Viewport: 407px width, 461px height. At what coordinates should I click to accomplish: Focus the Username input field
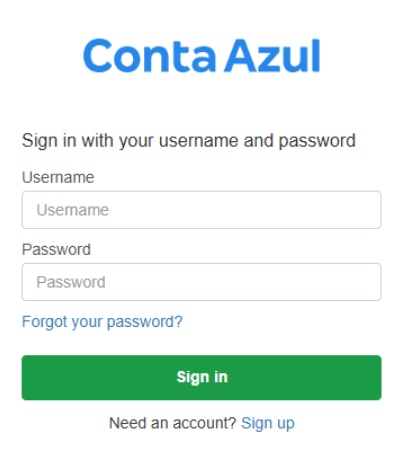pyautogui.click(x=202, y=210)
